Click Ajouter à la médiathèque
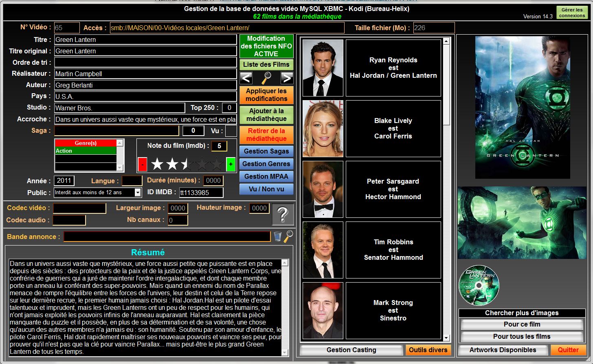Viewport: 593px width, 364px height. coord(266,115)
